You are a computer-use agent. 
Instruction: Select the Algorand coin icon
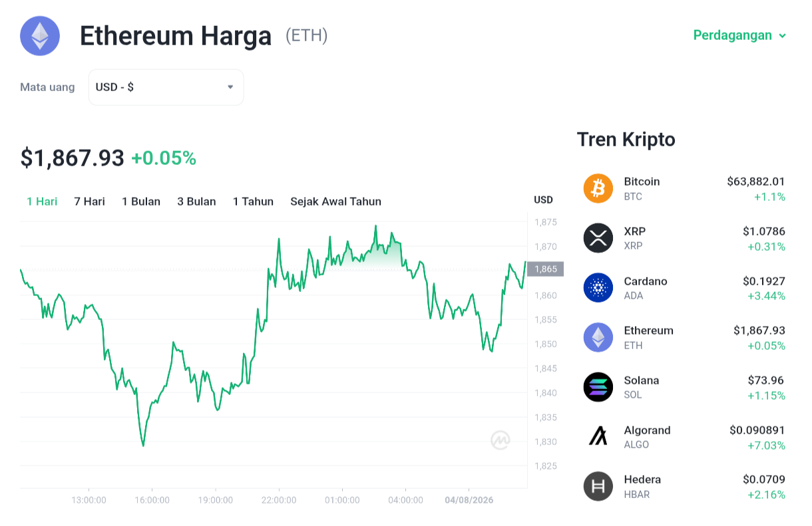(x=598, y=437)
